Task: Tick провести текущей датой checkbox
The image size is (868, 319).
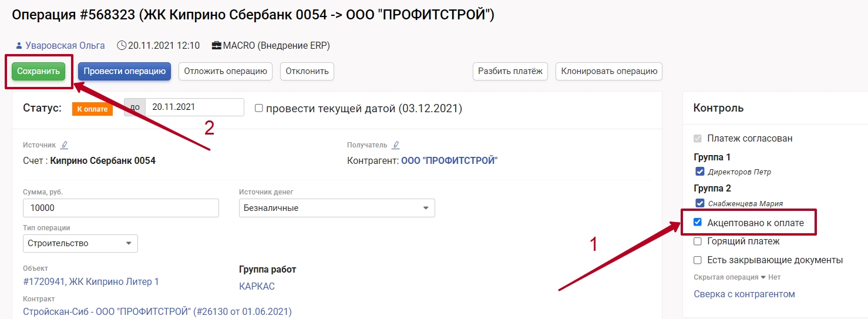Action: click(258, 109)
